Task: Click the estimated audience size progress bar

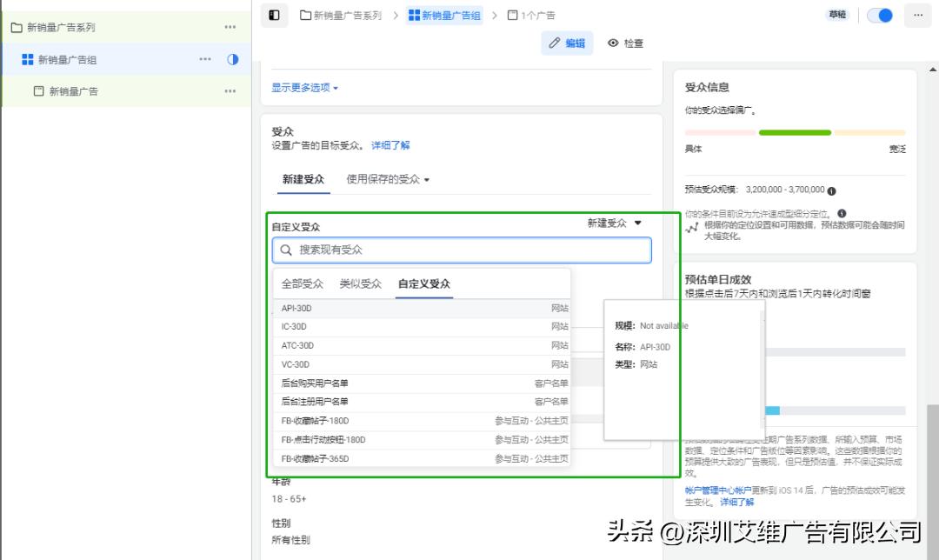Action: (x=794, y=132)
